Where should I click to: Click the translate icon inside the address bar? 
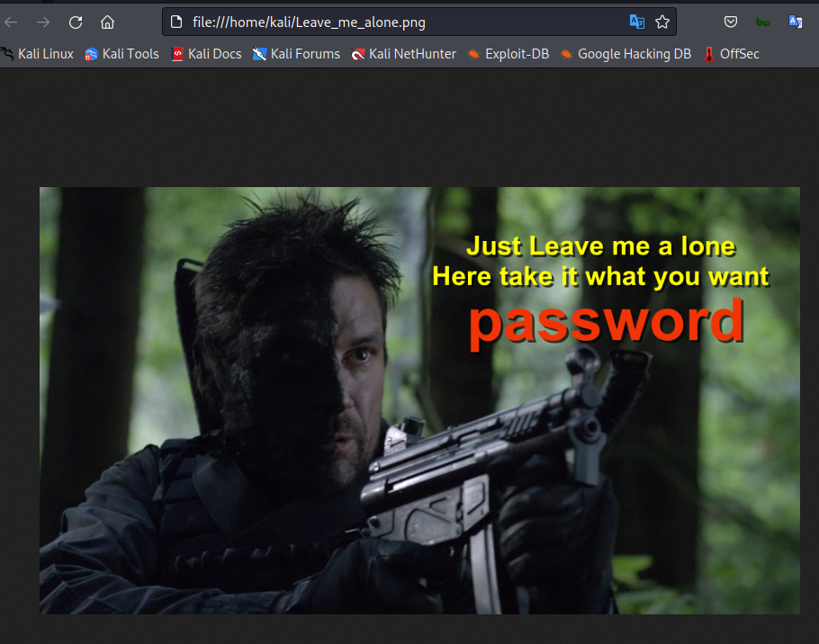click(636, 22)
